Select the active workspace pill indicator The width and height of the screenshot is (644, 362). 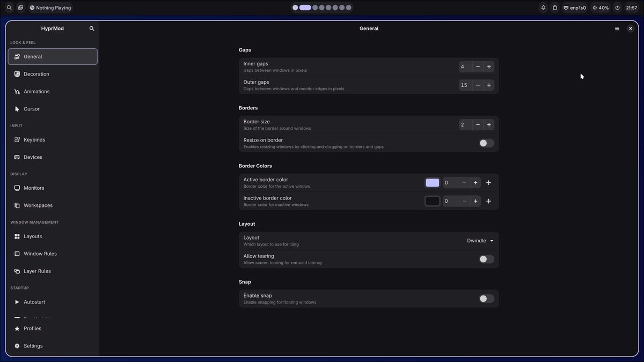click(x=305, y=8)
